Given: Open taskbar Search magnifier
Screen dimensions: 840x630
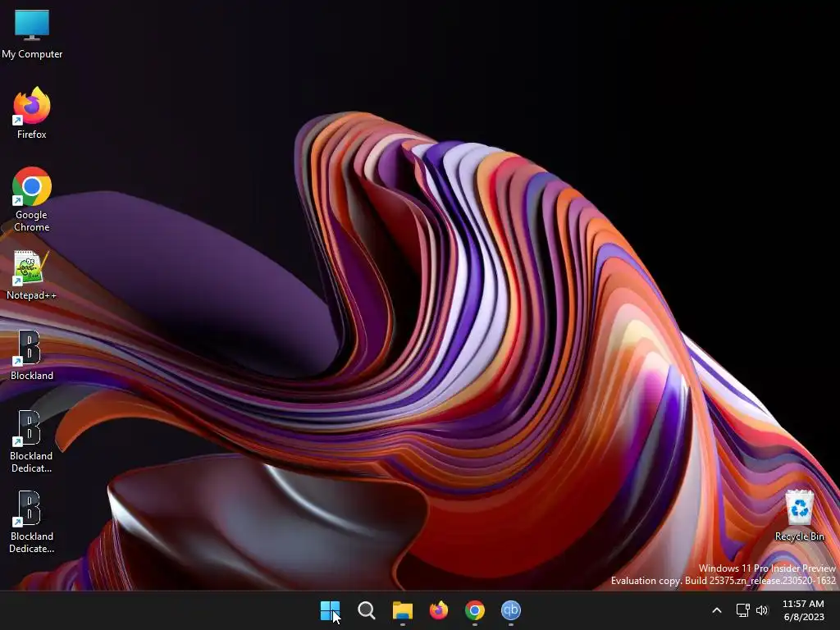Looking at the screenshot, I should tap(367, 610).
